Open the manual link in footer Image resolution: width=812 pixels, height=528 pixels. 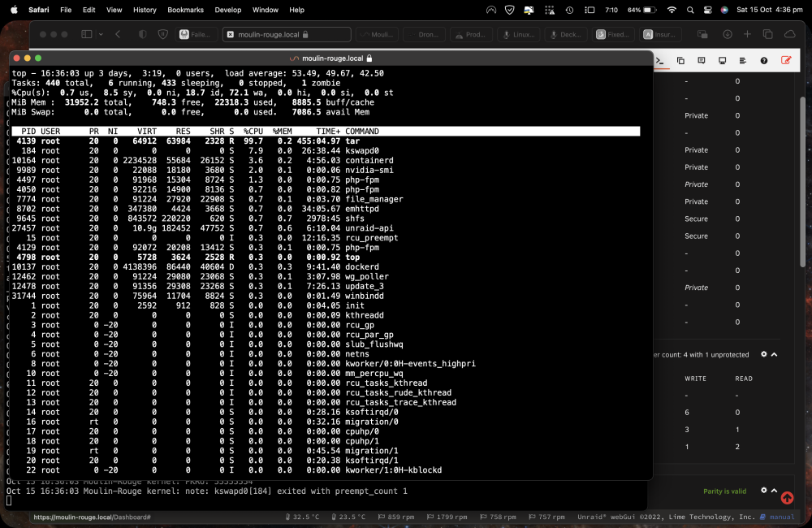782,517
